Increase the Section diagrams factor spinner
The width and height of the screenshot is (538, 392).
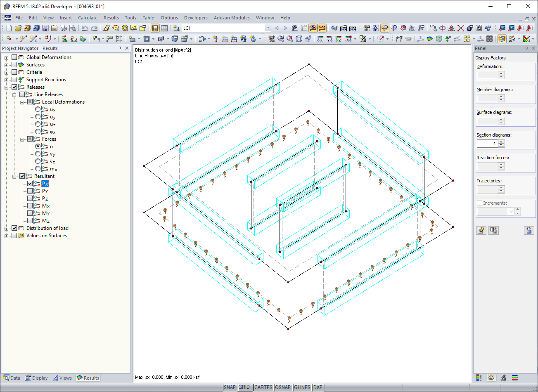tap(501, 142)
